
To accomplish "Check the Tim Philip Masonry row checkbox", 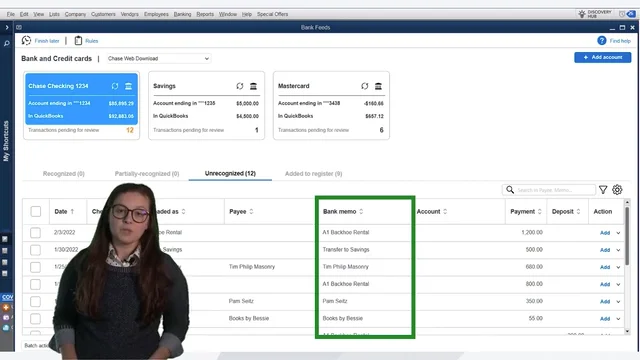I will point(36,267).
